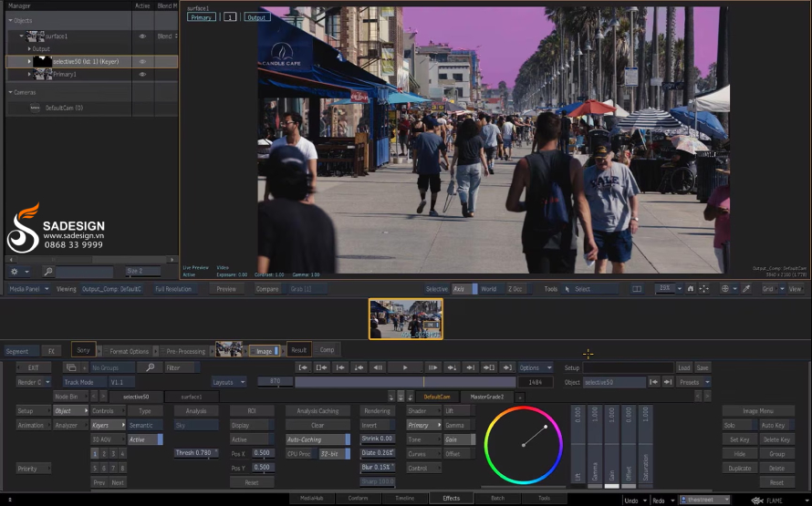The width and height of the screenshot is (812, 506).
Task: Open the Render C dropdown
Action: [33, 382]
